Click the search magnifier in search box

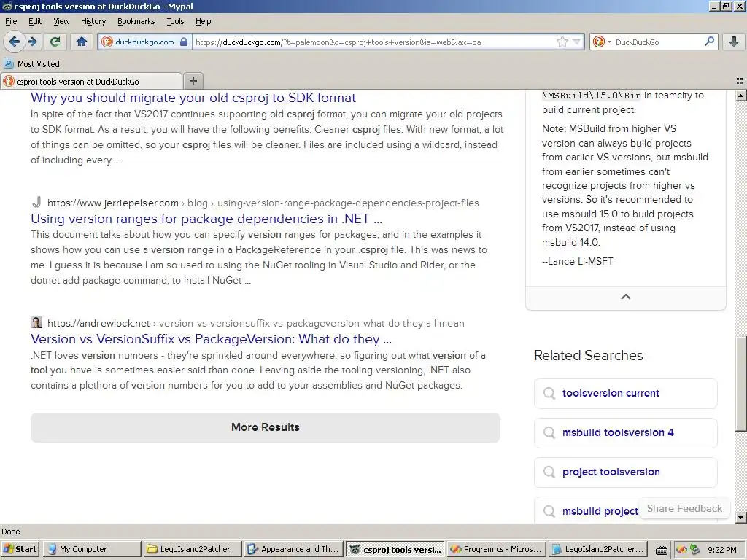709,42
